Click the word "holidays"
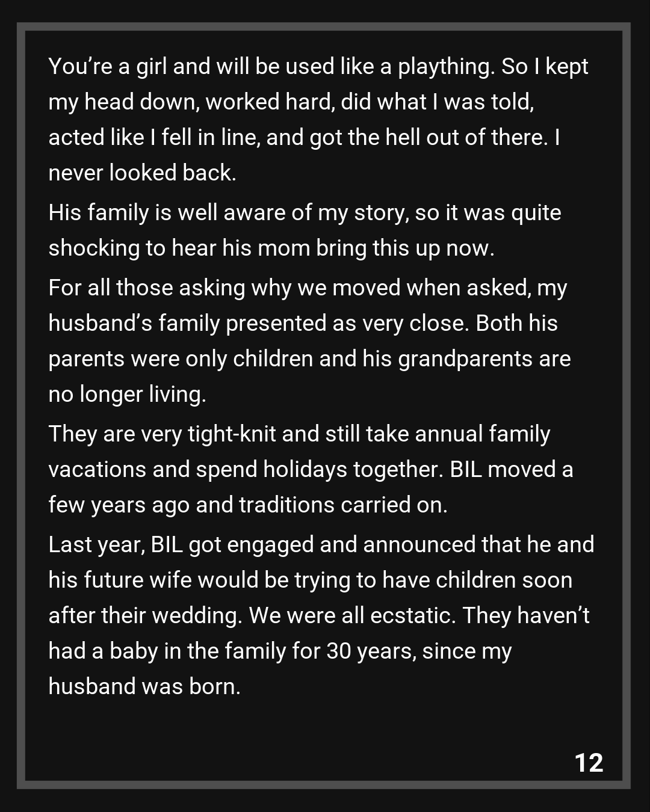 point(305,470)
